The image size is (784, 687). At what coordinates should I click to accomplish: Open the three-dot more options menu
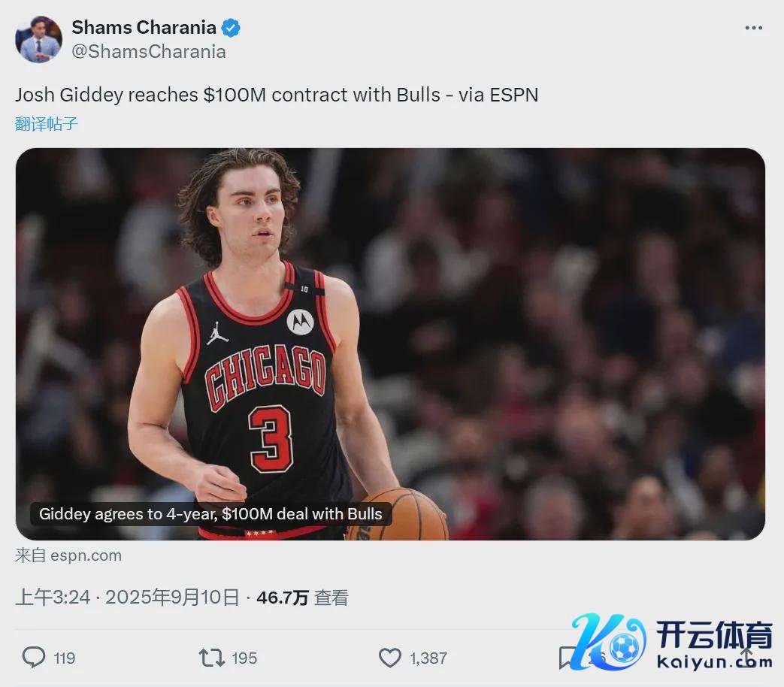(753, 28)
